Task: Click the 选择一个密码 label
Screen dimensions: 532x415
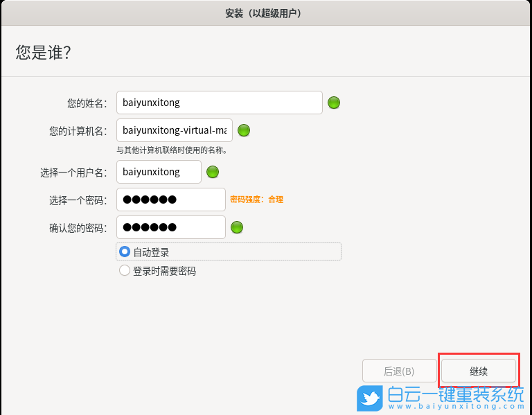Action: coord(78,200)
